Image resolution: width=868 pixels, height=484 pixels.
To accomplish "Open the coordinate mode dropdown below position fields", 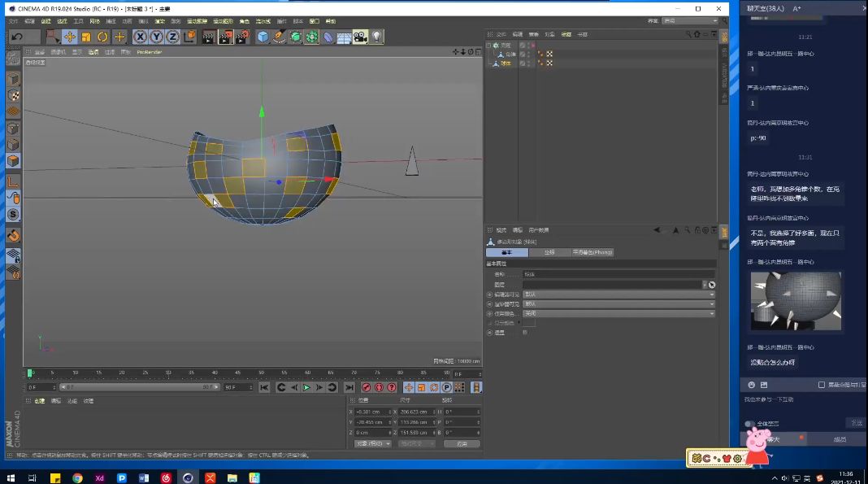I will pos(373,443).
